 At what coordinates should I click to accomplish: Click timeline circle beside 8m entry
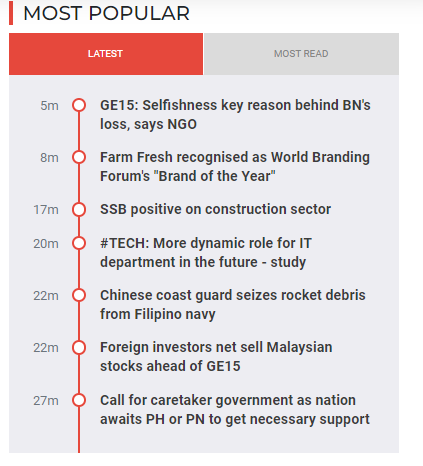(79, 157)
